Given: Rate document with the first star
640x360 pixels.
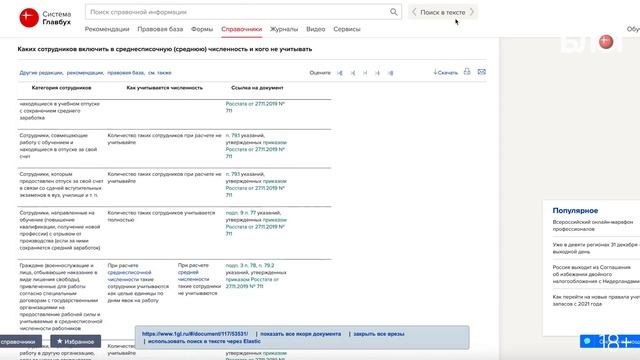Looking at the screenshot, I should point(340,73).
